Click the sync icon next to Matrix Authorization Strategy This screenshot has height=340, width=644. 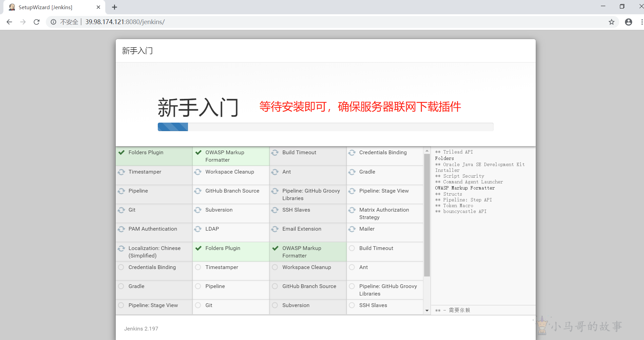click(x=352, y=210)
